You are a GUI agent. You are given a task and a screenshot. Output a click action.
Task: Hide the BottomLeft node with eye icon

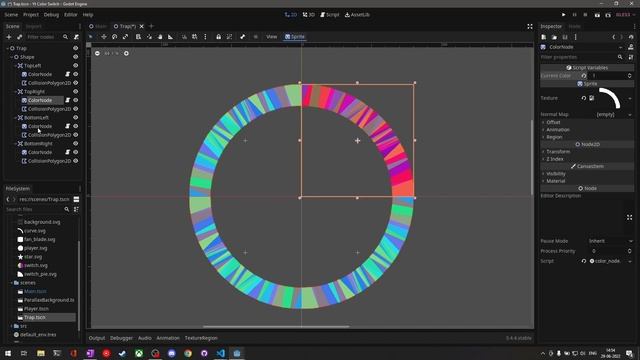coord(76,118)
